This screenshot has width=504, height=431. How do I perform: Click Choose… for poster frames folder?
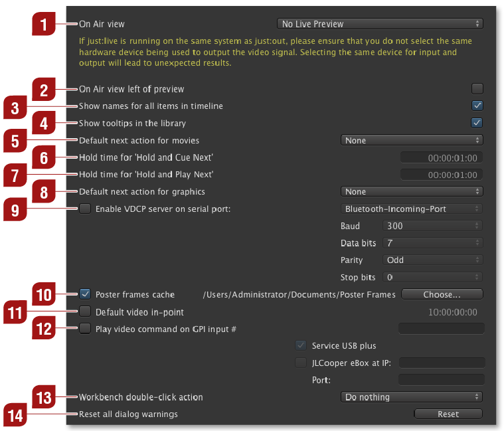coord(442,294)
